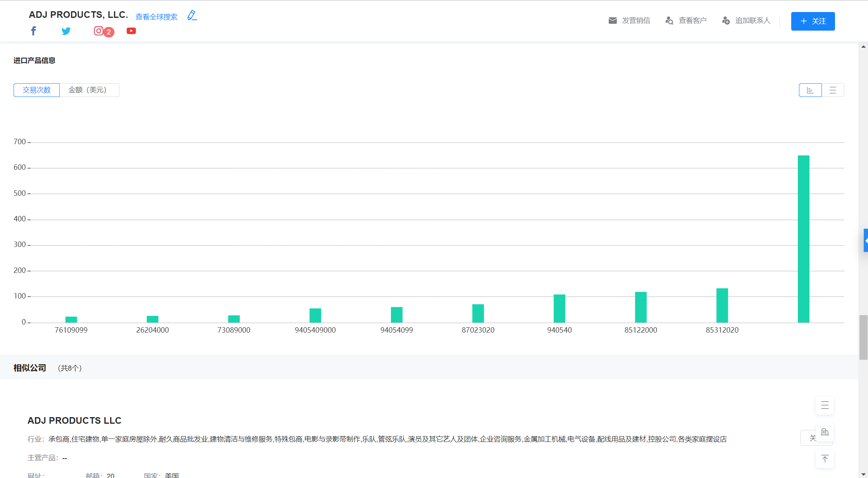Click the bar for code 940540
The height and width of the screenshot is (478, 868).
(x=559, y=309)
